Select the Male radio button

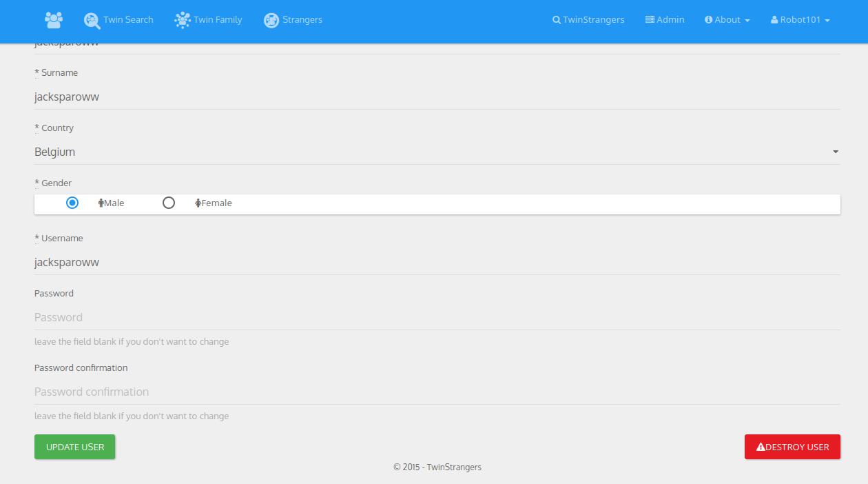tap(72, 203)
